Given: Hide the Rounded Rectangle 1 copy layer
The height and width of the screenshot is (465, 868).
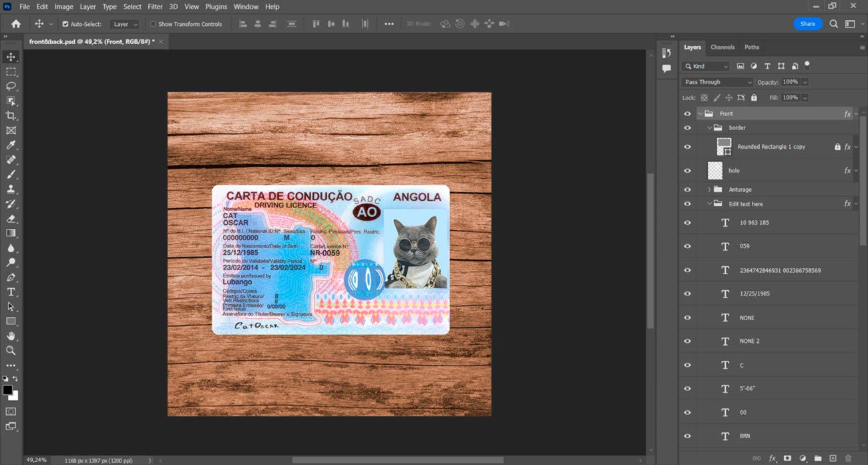Looking at the screenshot, I should [687, 147].
